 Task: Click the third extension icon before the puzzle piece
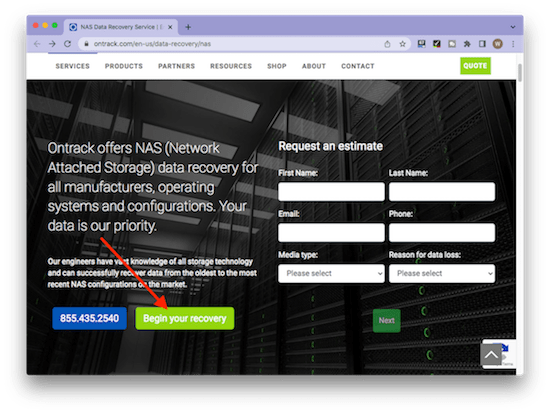(x=452, y=44)
